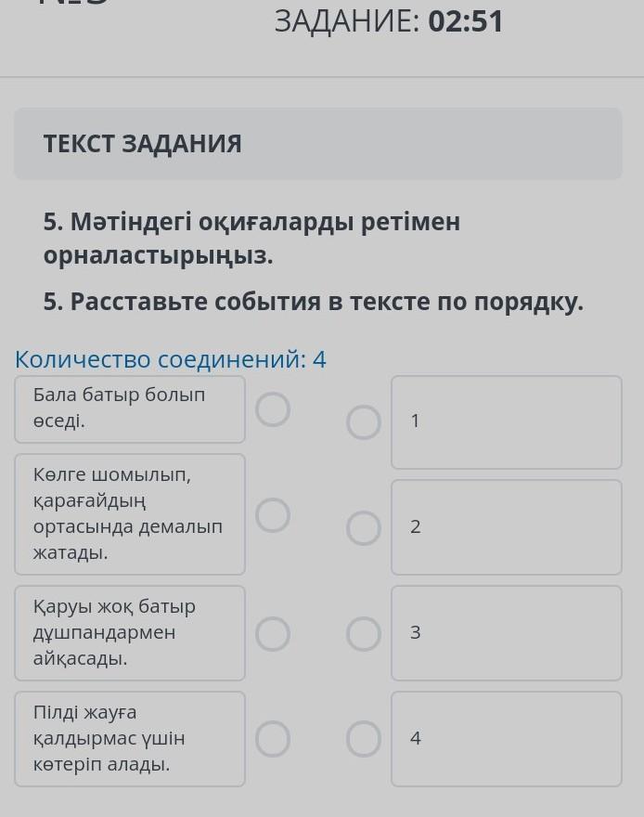Click the 'Көлге шомылып' statement card

pos(130,513)
